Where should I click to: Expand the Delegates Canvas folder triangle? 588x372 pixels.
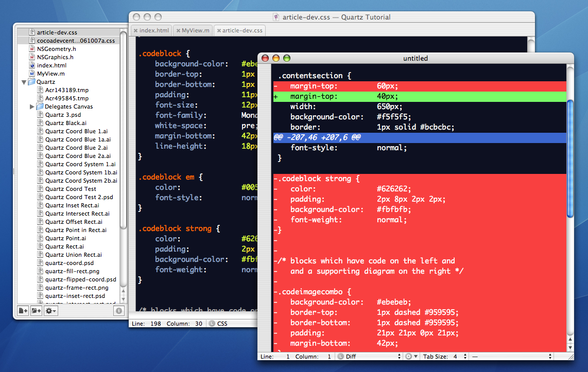(32, 107)
